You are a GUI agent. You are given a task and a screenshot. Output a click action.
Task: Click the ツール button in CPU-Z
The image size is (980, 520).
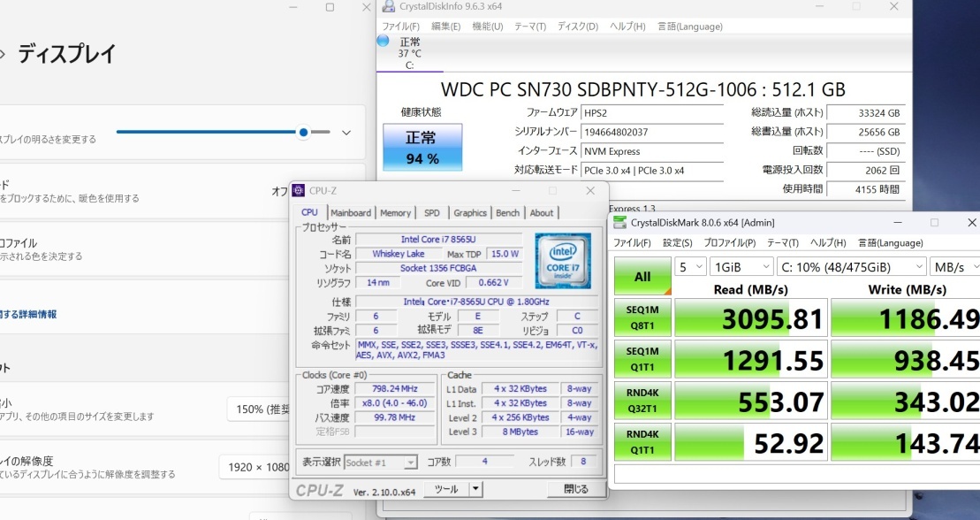click(446, 489)
